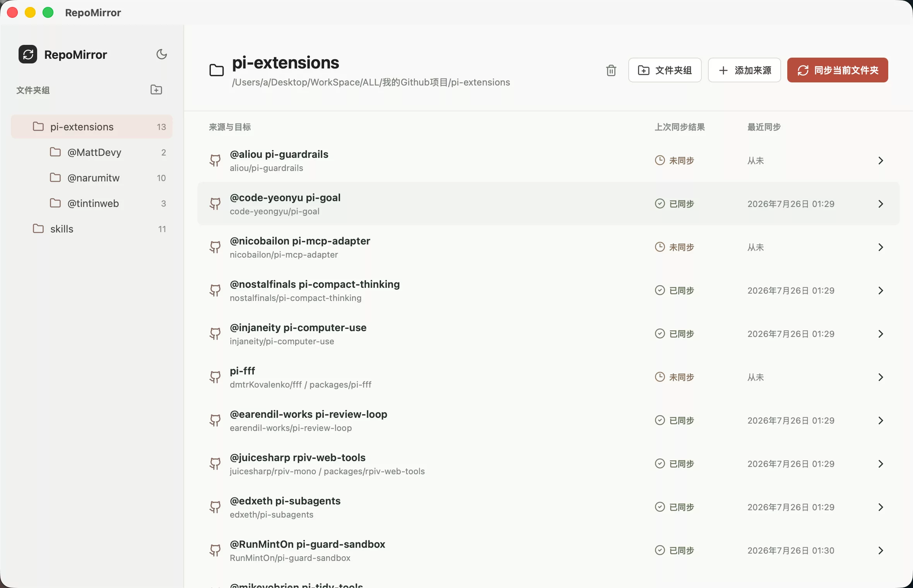Image resolution: width=913 pixels, height=588 pixels.
Task: Click GitHub icon of @edxeth pi-subagents row
Action: pos(215,507)
